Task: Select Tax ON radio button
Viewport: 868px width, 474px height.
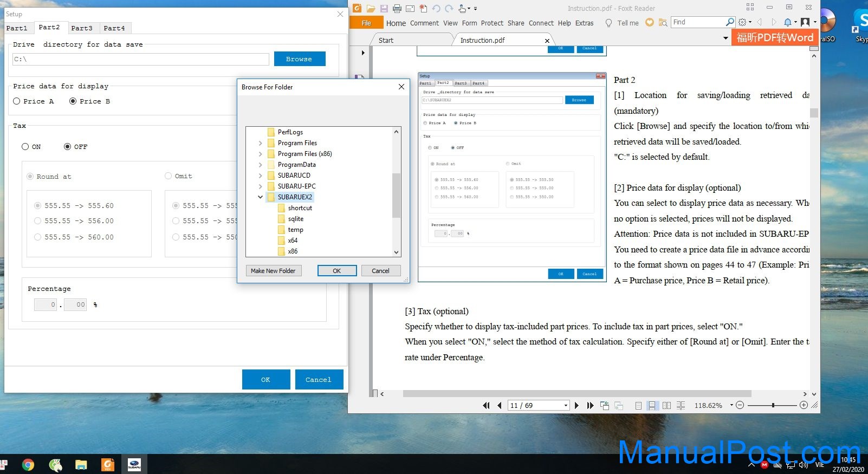Action: click(25, 147)
